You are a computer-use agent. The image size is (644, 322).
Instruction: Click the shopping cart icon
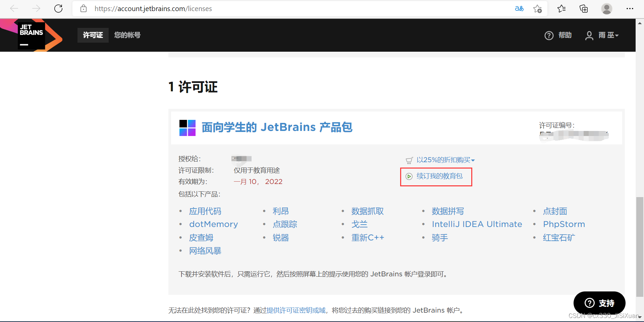pyautogui.click(x=409, y=160)
